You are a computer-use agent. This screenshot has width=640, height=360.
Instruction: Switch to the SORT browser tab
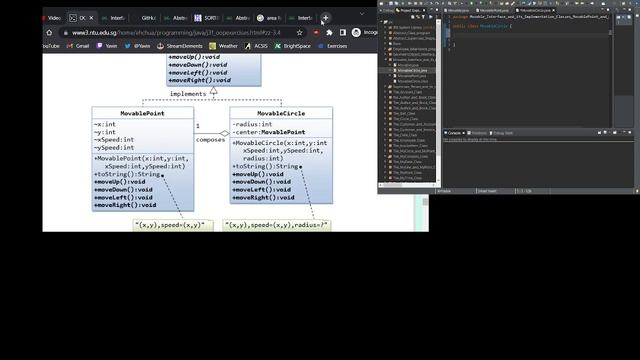tap(207, 18)
